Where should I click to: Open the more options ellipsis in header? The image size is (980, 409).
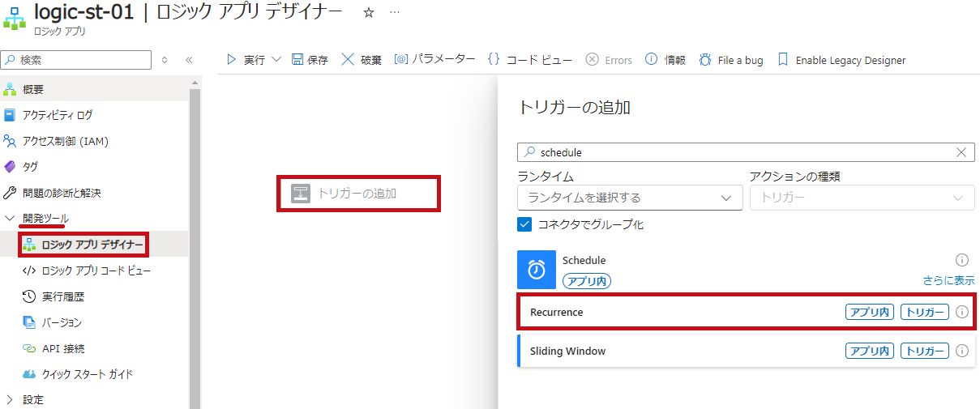point(395,13)
